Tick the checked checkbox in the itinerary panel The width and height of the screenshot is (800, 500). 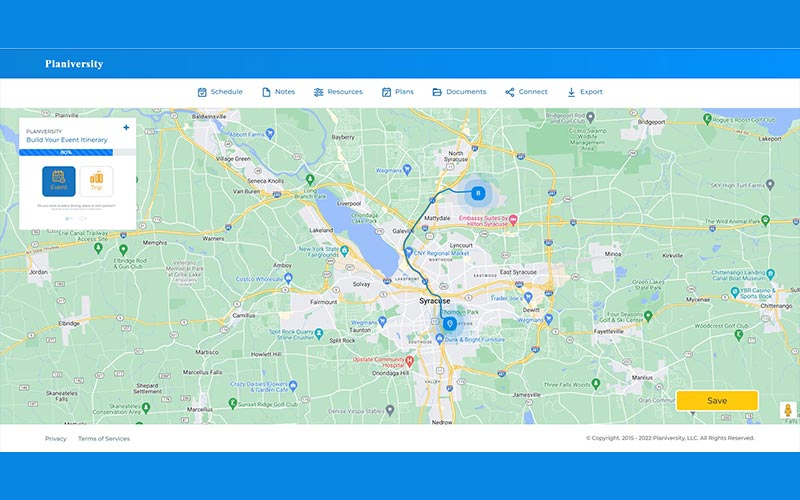(69, 218)
